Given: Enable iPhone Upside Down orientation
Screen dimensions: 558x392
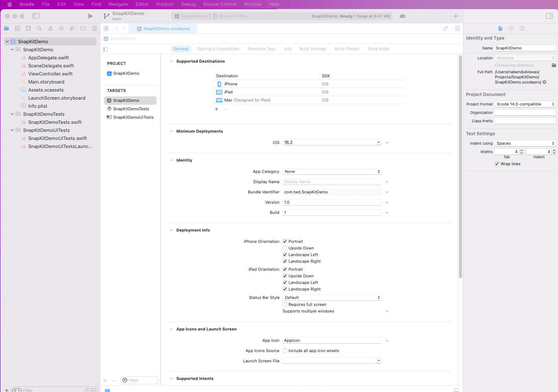Looking at the screenshot, I should pos(285,248).
